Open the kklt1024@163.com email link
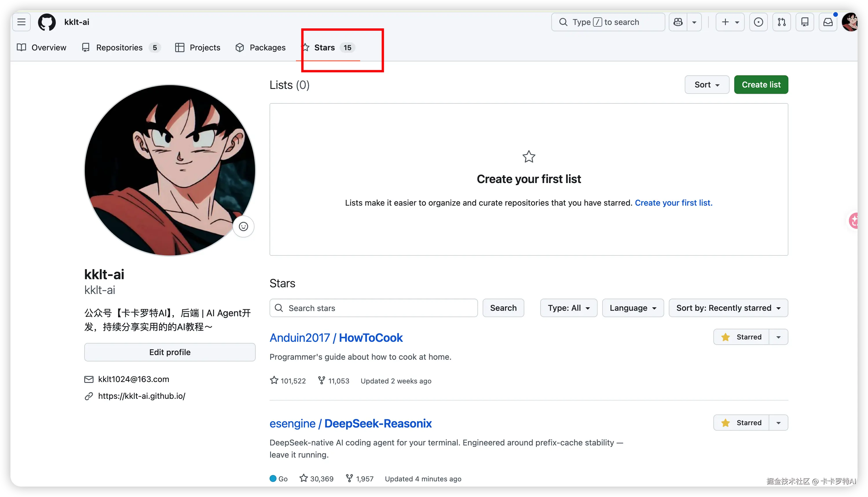Screen dimensions: 868x497 [133, 379]
